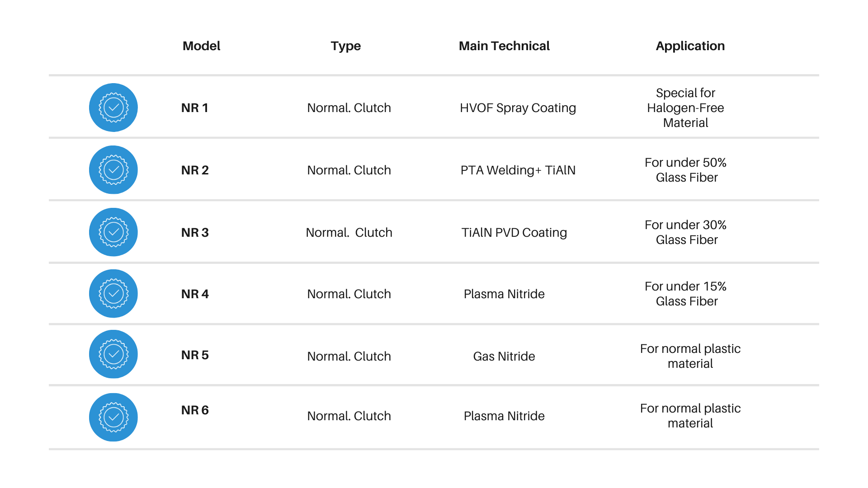Click the blue badge icon for NR 6
Image resolution: width=868 pixels, height=488 pixels.
pyautogui.click(x=113, y=417)
